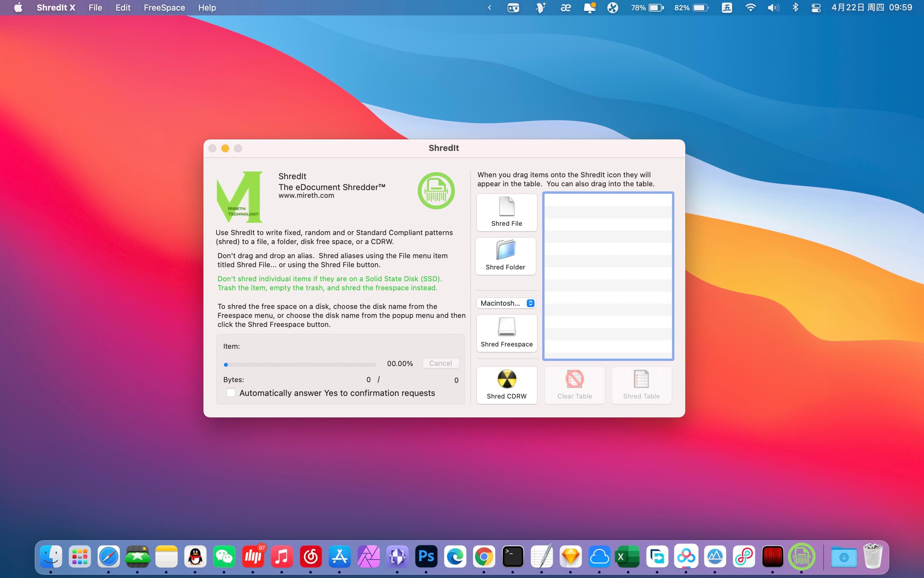Open the Edit menu
Image resolution: width=924 pixels, height=578 pixels.
(123, 8)
